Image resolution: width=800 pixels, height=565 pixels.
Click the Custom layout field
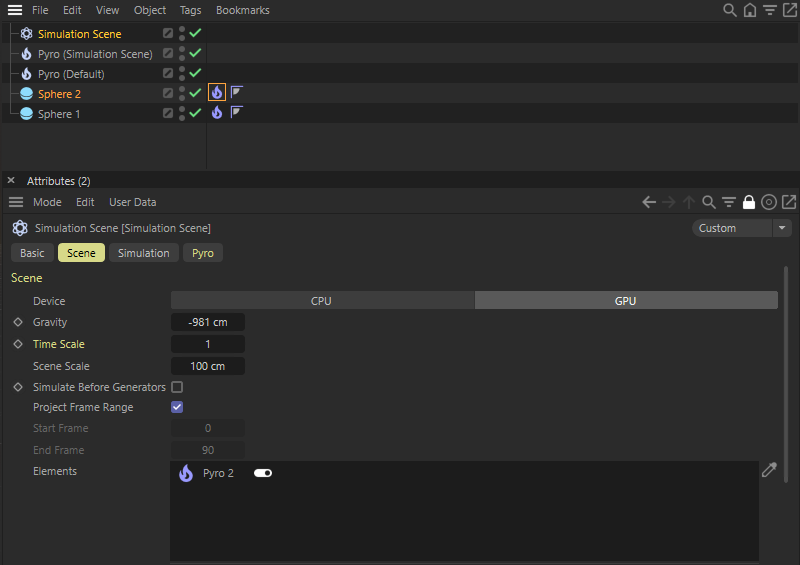coord(732,228)
